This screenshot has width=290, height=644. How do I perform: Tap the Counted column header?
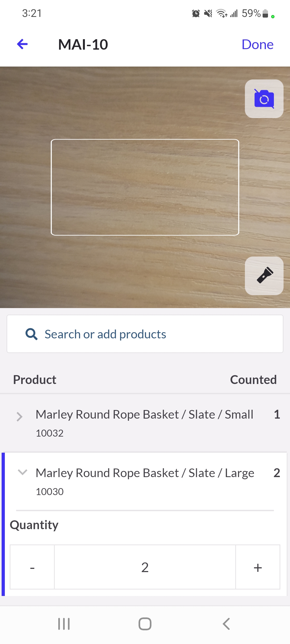(253, 380)
